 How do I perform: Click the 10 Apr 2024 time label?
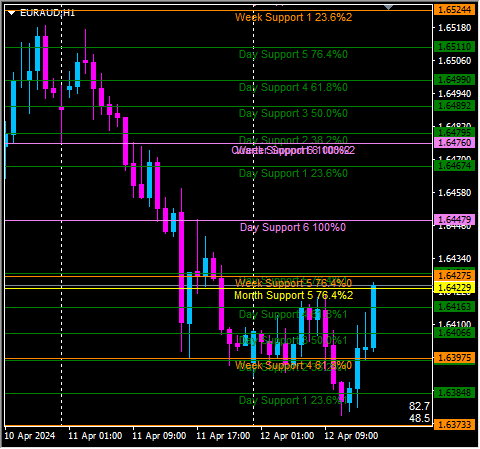30,436
